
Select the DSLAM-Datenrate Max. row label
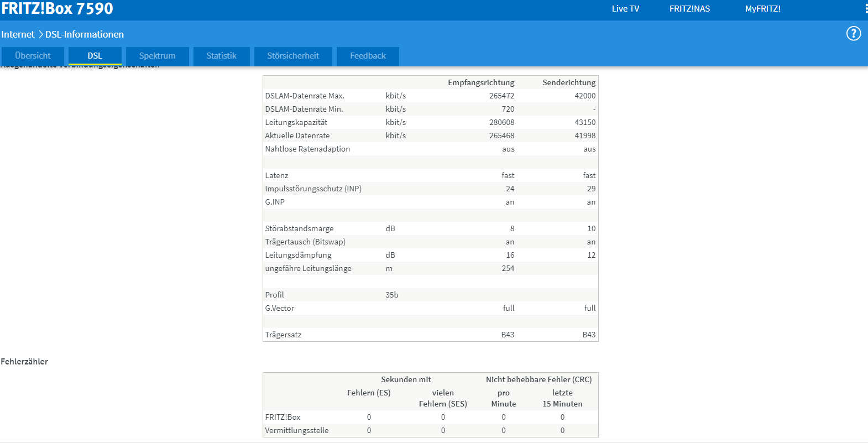tap(305, 96)
